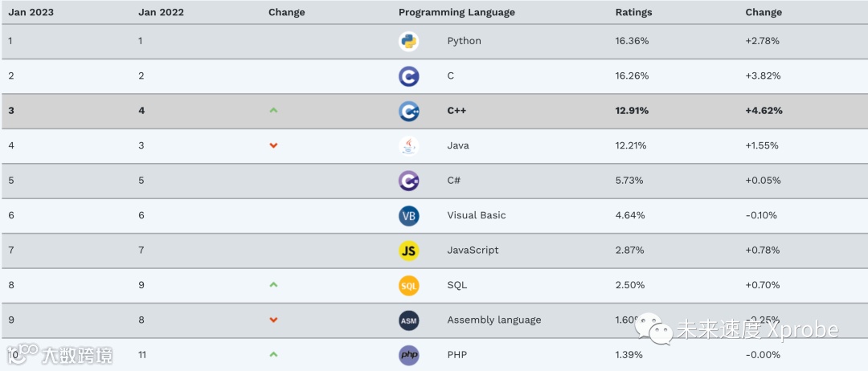Click the C++ rating 12.91% cell

(x=632, y=111)
